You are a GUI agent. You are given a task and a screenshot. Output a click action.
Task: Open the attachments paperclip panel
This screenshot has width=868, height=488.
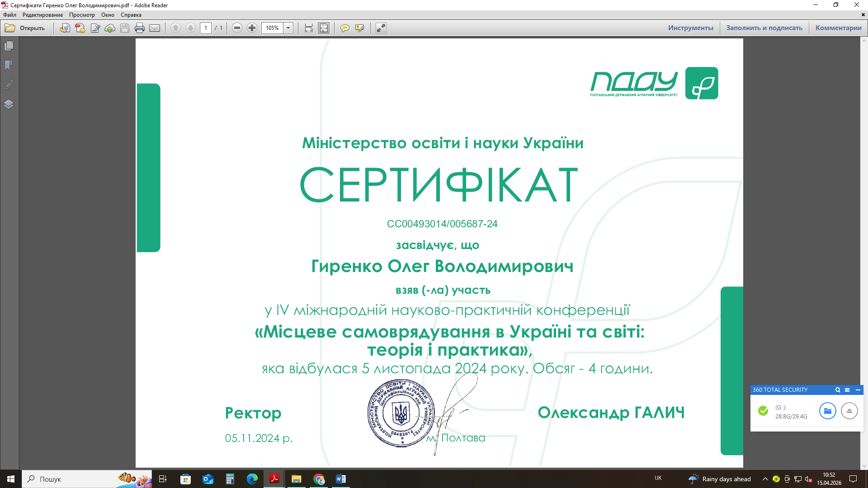9,85
